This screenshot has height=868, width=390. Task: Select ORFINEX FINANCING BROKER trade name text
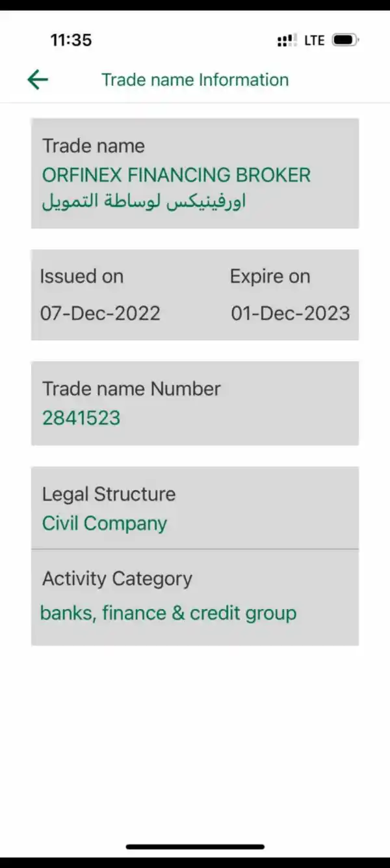pos(176,174)
